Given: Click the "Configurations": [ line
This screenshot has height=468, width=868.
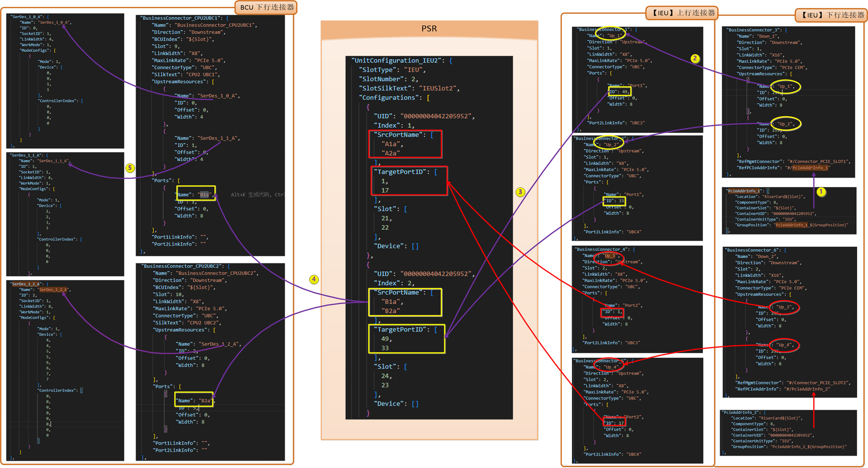Looking at the screenshot, I should coord(394,98).
